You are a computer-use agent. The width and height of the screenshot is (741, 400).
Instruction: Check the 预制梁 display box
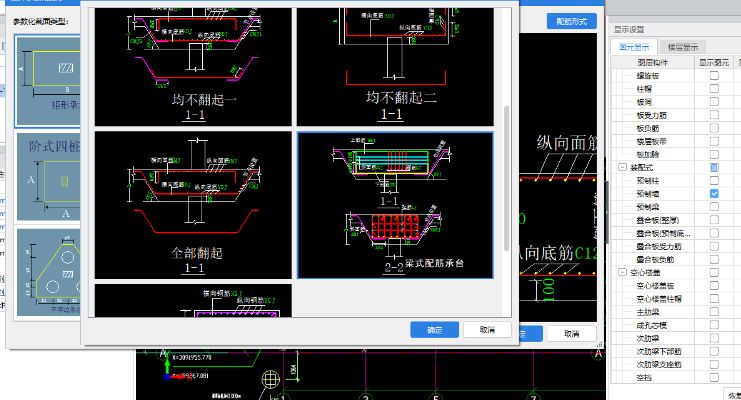[x=714, y=207]
